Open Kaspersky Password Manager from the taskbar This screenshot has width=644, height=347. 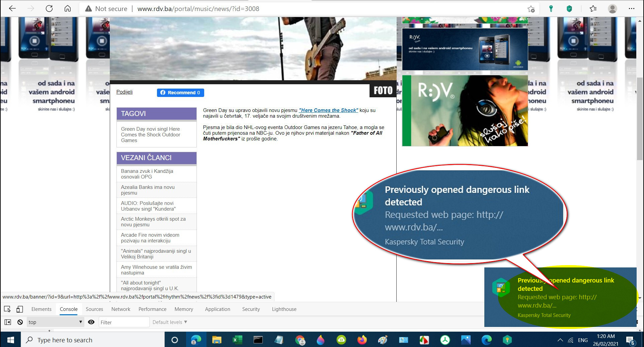tap(507, 340)
